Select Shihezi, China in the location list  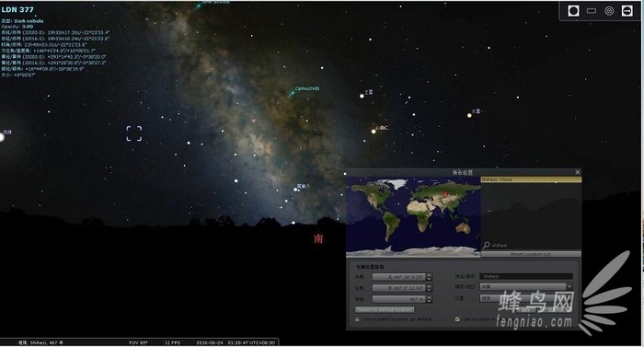(x=531, y=179)
